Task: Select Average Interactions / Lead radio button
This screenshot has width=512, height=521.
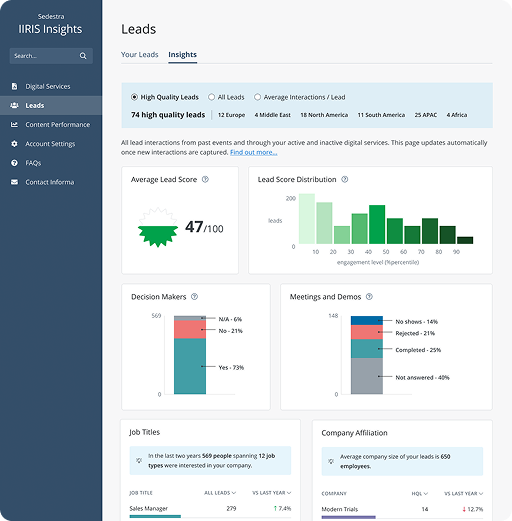Action: [257, 97]
